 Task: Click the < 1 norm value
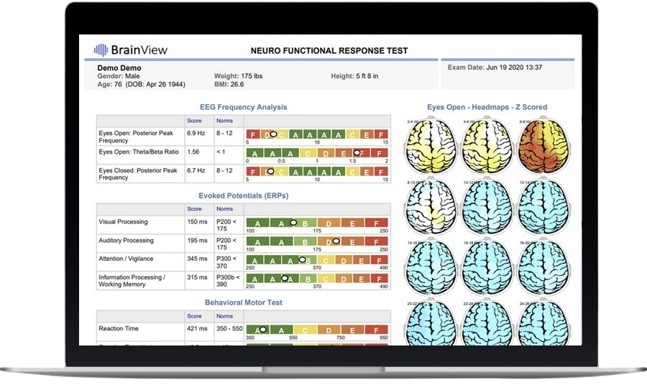tap(221, 152)
